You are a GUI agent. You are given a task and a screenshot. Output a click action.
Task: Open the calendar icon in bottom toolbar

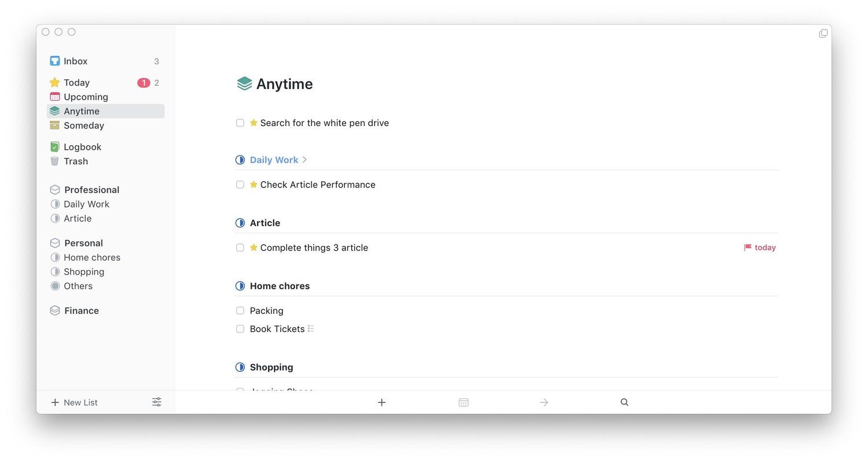464,402
